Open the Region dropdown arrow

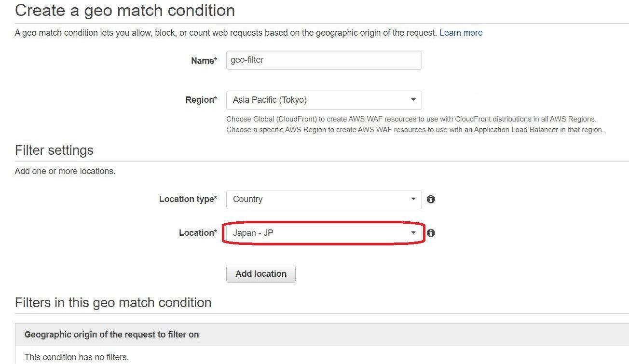coord(413,100)
